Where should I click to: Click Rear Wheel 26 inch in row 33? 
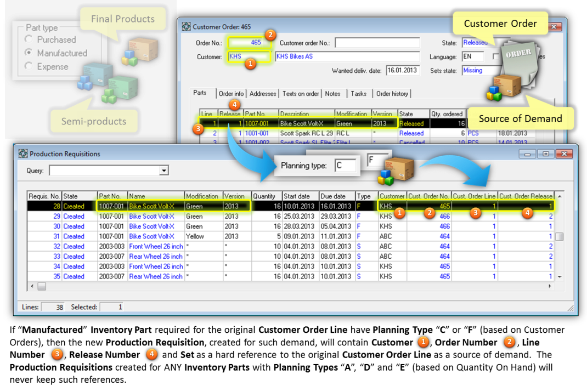pos(156,257)
